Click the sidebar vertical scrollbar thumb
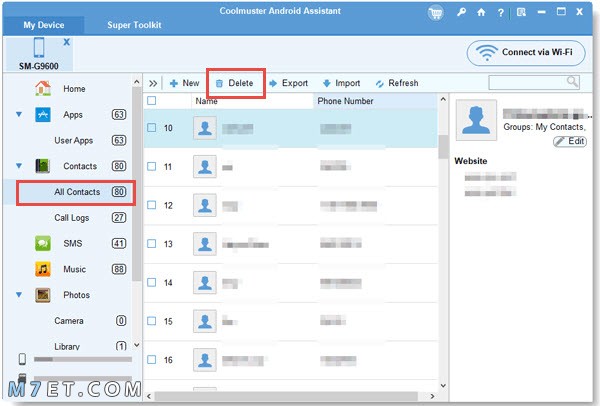 point(137,184)
